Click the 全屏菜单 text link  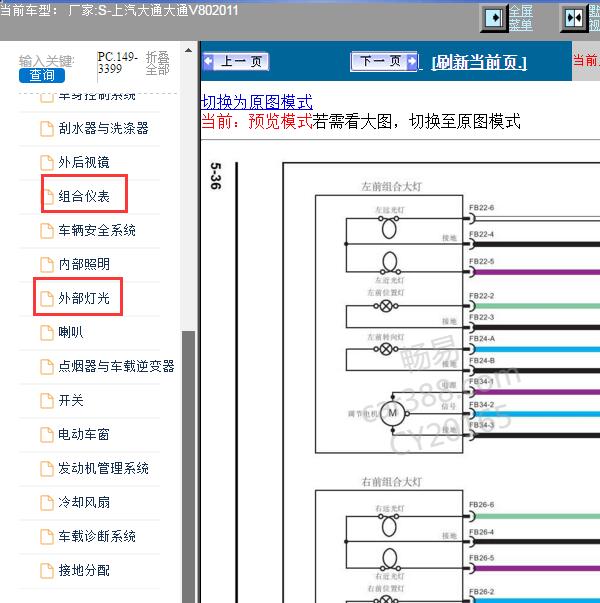pos(521,18)
